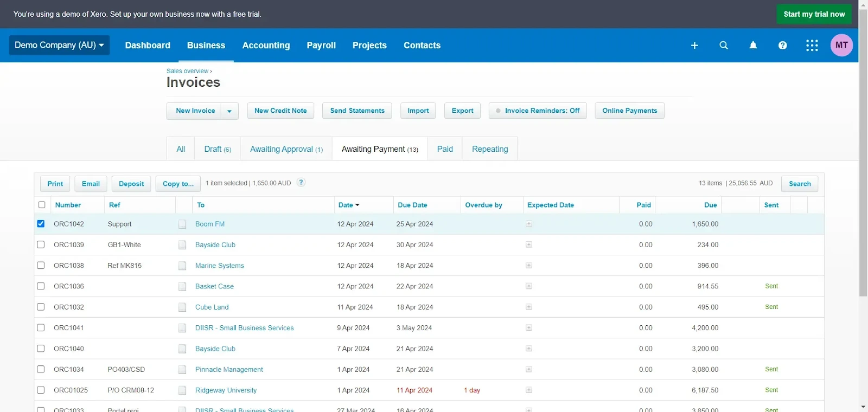Open the Demo Company (AU) organisation dropdown
The image size is (868, 412).
59,45
